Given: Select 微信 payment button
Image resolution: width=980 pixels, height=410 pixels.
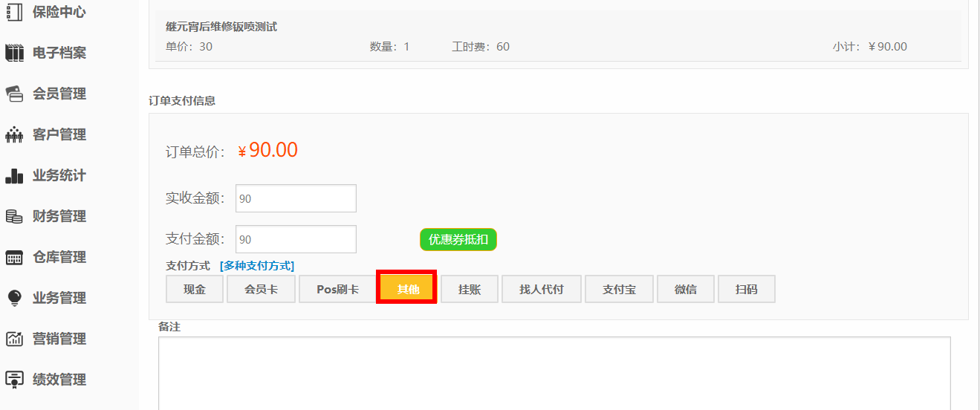Looking at the screenshot, I should [685, 290].
